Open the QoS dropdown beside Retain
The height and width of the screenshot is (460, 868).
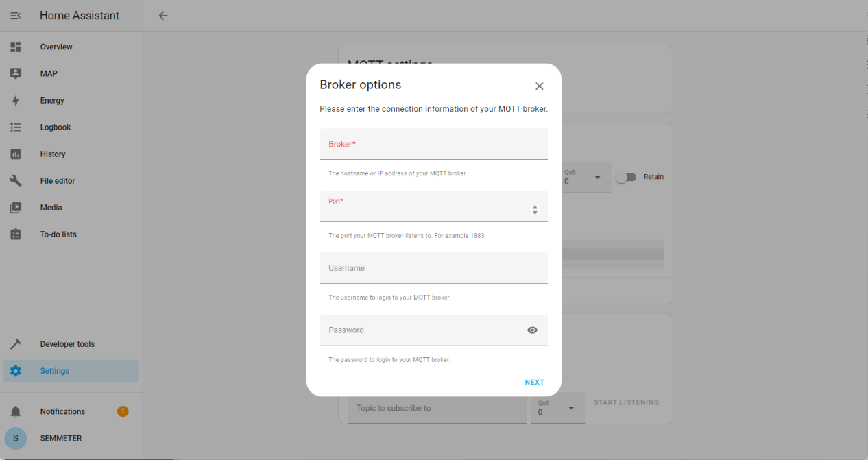tap(586, 177)
